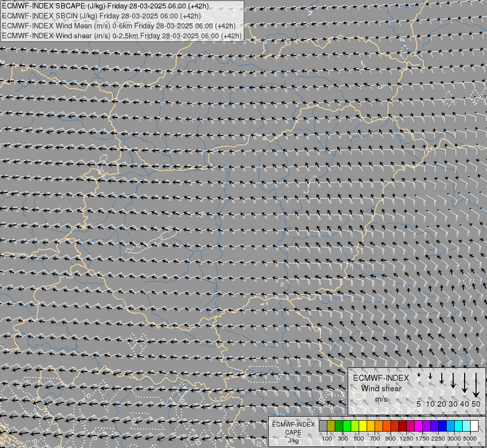487x448 pixels.
Task: Click the SBCIN title line
Action: click(x=101, y=16)
